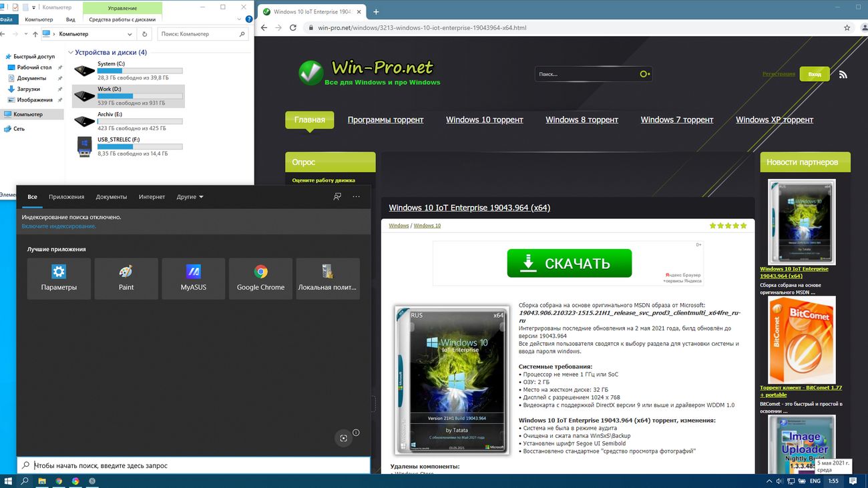This screenshot has width=868, height=488.
Task: Click Вход login button
Action: pyautogui.click(x=815, y=74)
